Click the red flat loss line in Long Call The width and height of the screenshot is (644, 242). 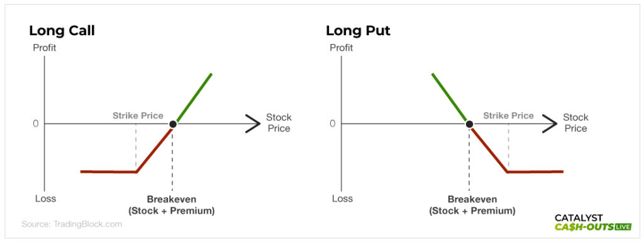pos(108,171)
